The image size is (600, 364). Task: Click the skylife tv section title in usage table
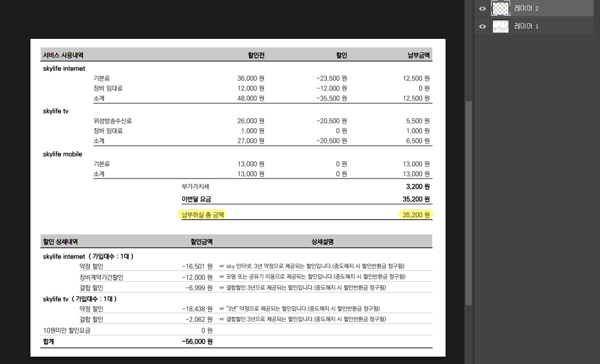click(56, 111)
